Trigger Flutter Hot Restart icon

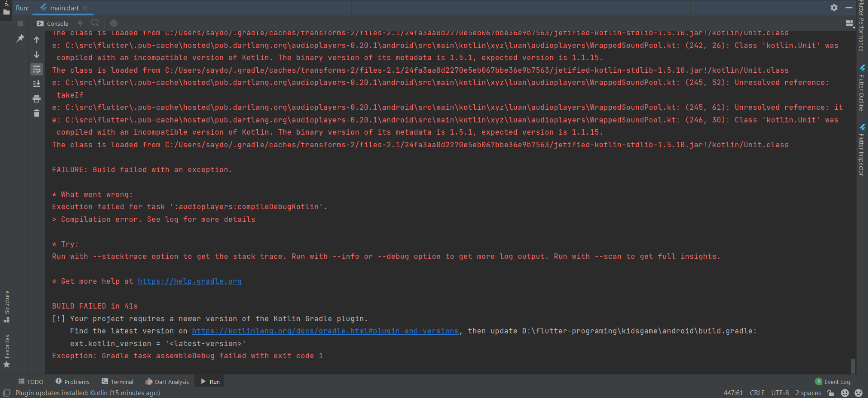pos(95,23)
